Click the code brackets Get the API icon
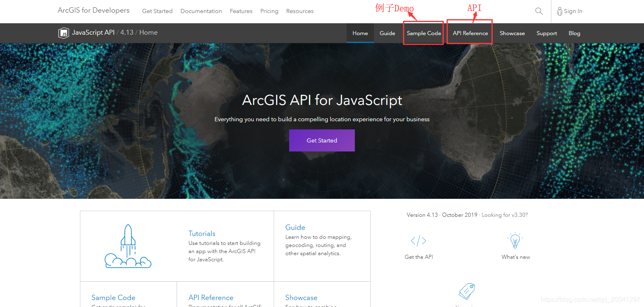This screenshot has width=644, height=307. 418,240
